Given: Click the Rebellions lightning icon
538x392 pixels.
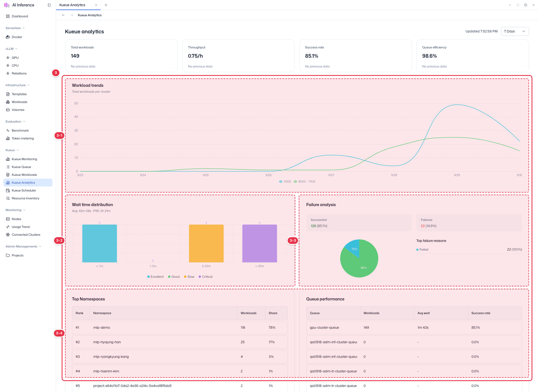Looking at the screenshot, I should (8, 73).
